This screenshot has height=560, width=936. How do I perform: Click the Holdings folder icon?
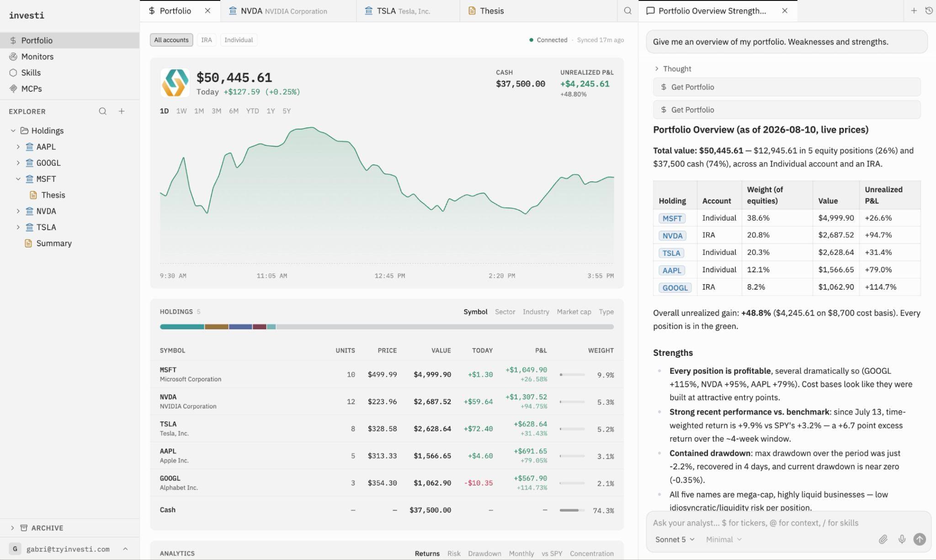[25, 131]
